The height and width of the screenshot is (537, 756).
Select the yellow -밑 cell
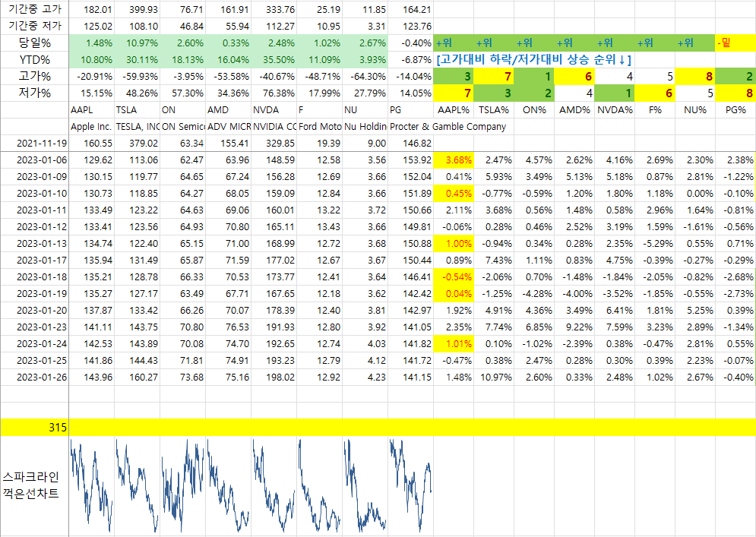(x=735, y=43)
